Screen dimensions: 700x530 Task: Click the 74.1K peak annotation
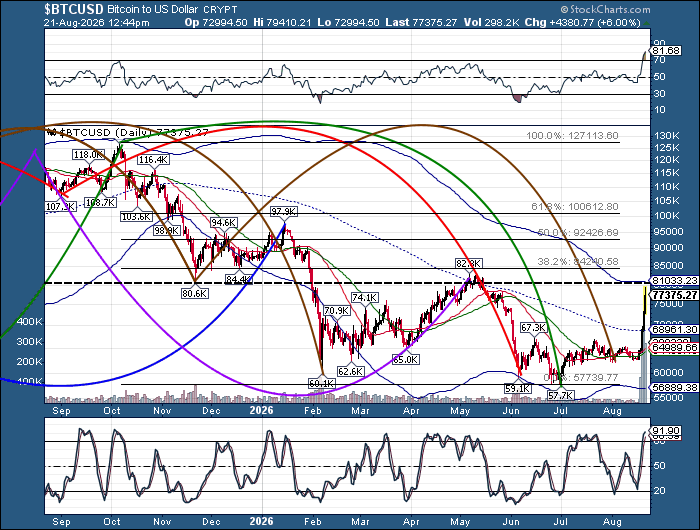[365, 297]
